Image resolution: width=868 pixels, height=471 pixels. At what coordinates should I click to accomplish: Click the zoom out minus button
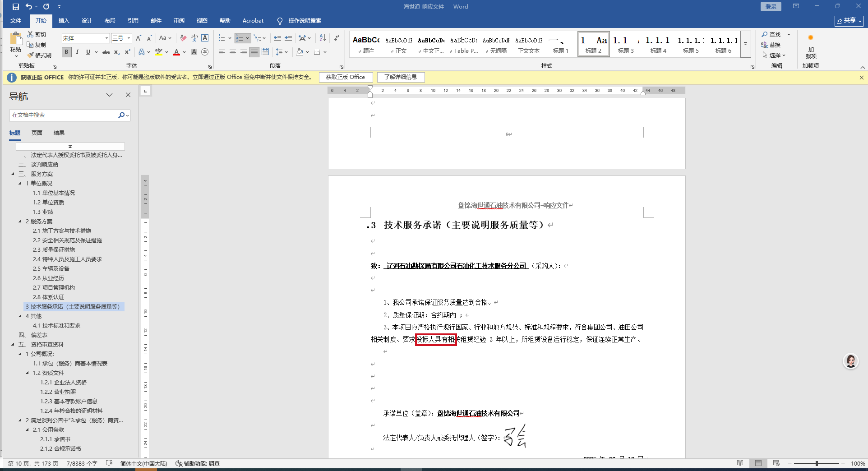790,463
